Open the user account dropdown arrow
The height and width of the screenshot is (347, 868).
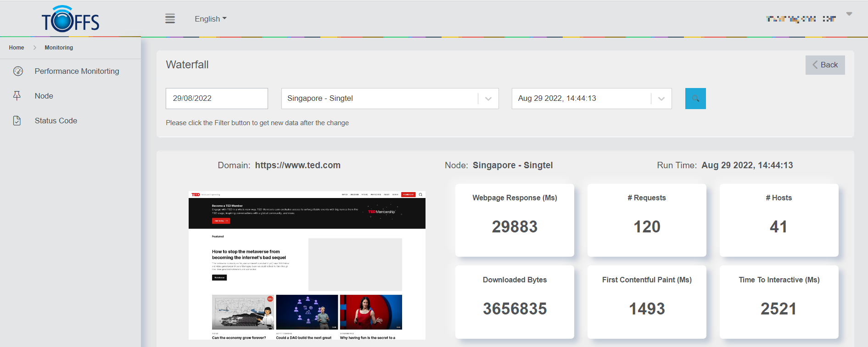(x=849, y=14)
